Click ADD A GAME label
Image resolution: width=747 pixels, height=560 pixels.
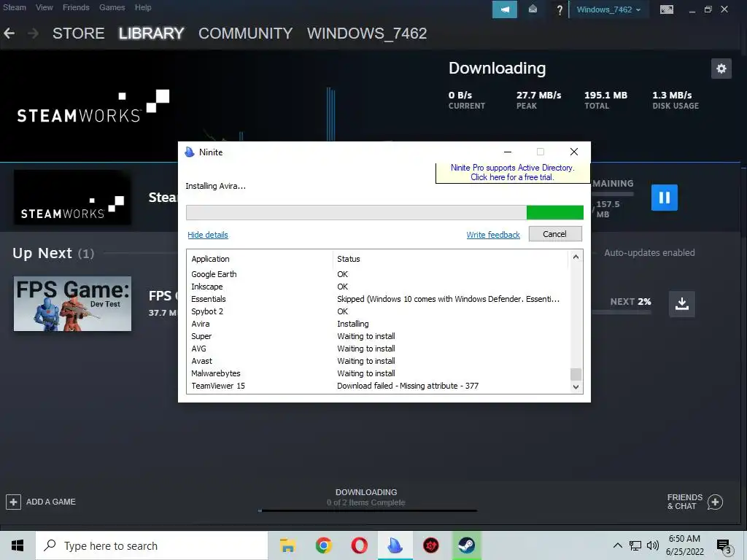(x=51, y=502)
